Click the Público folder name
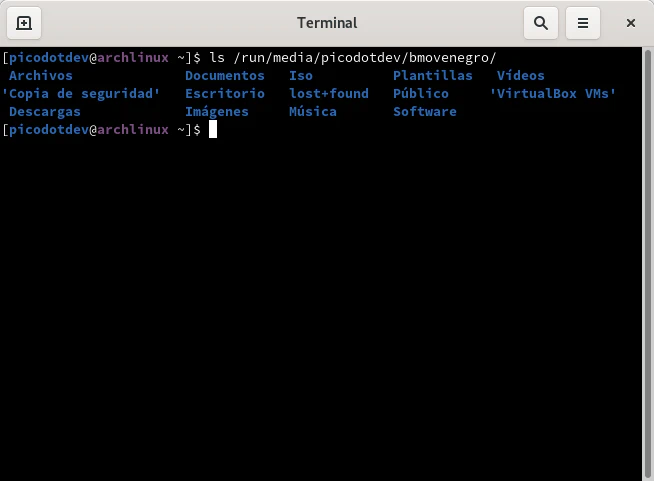This screenshot has width=654, height=481. tap(421, 94)
